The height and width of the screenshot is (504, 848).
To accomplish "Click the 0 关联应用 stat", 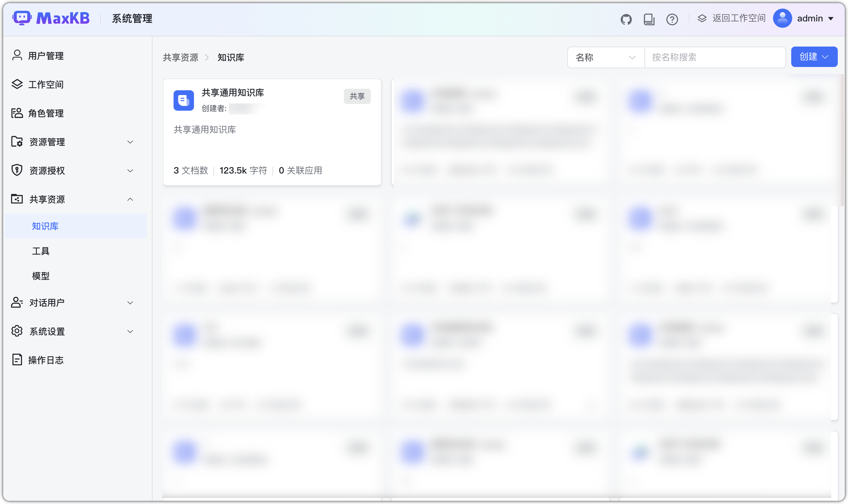I will (x=300, y=170).
